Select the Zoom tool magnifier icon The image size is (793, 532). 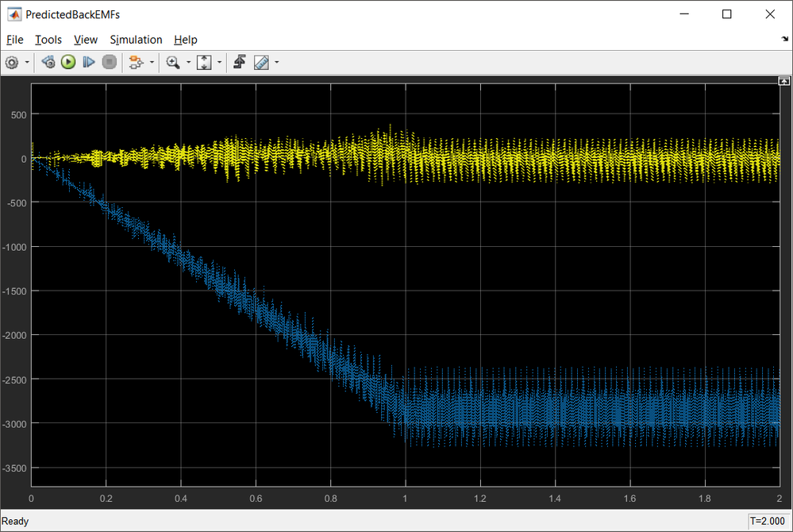(x=173, y=62)
